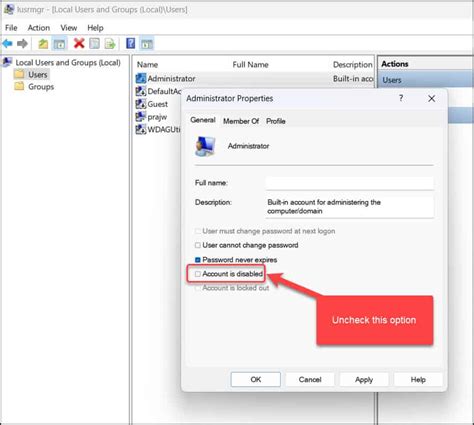Open the View menu
The image size is (474, 425).
[69, 28]
